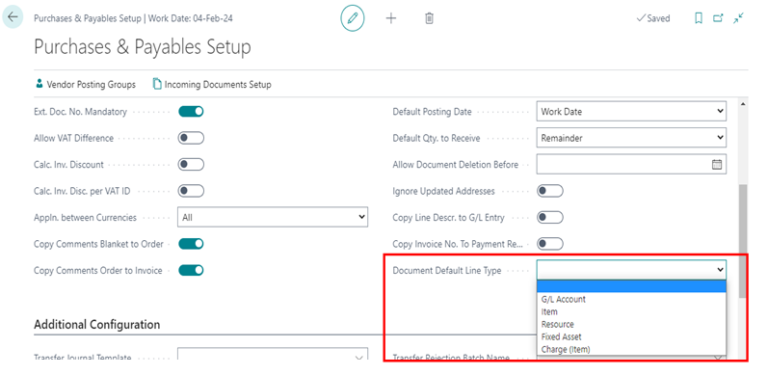This screenshot has height=375, width=768.
Task: Enable Copy Line Descr. to G/L Entry
Action: point(550,217)
